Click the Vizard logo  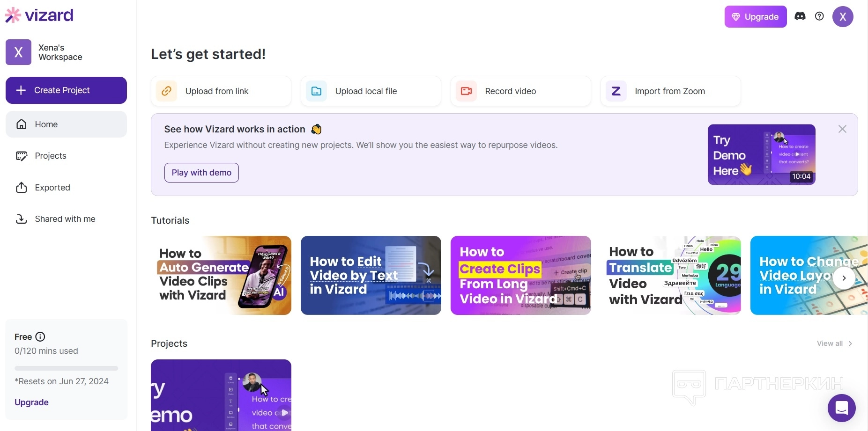39,15
